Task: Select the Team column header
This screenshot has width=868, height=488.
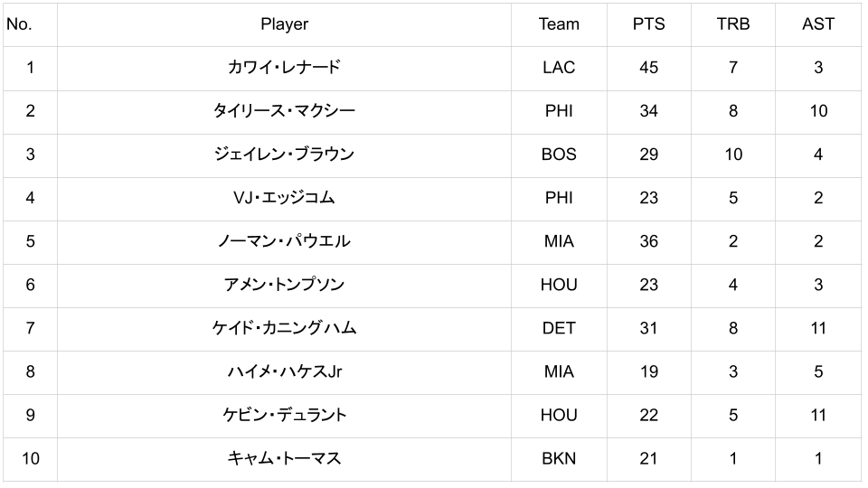Action: click(559, 24)
